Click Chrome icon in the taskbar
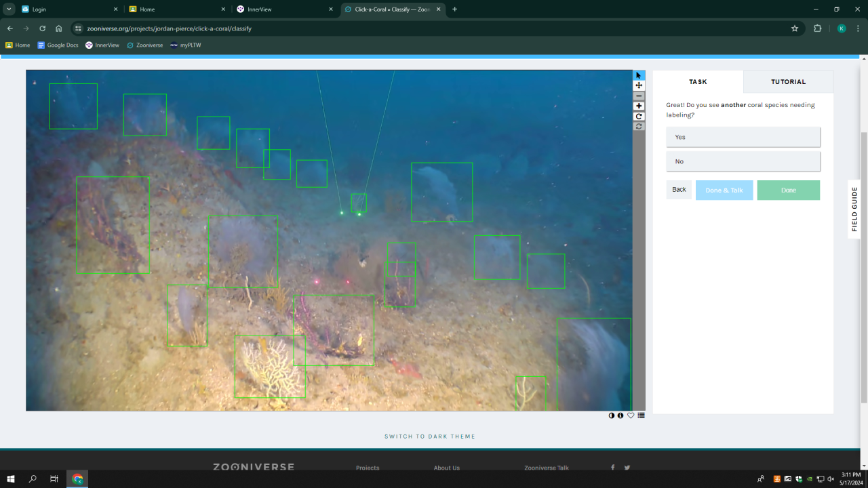Screen dimensions: 868x488 (77, 479)
